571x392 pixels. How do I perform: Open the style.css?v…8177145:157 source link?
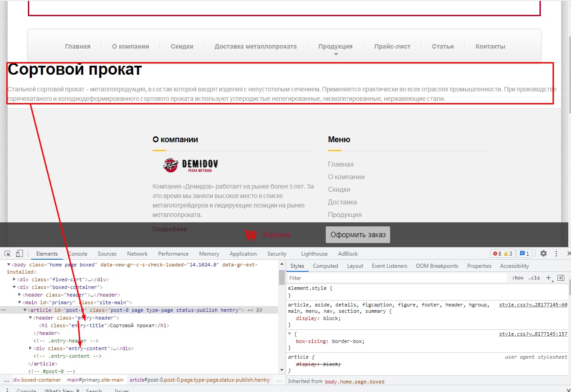[533, 334]
